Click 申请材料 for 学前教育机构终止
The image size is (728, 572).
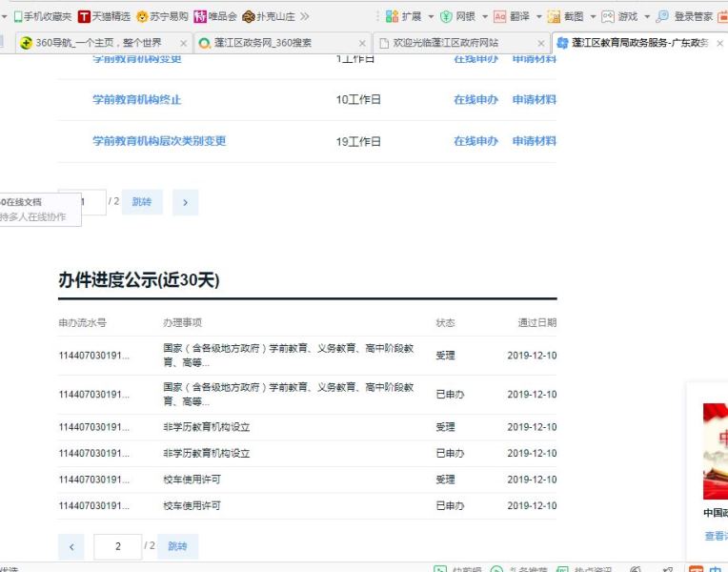click(x=534, y=99)
